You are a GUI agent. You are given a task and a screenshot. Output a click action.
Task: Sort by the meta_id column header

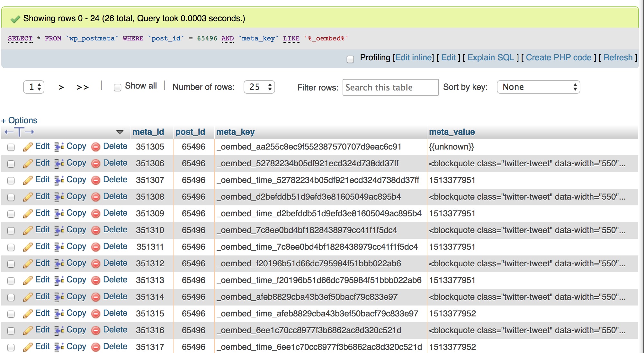click(x=148, y=132)
